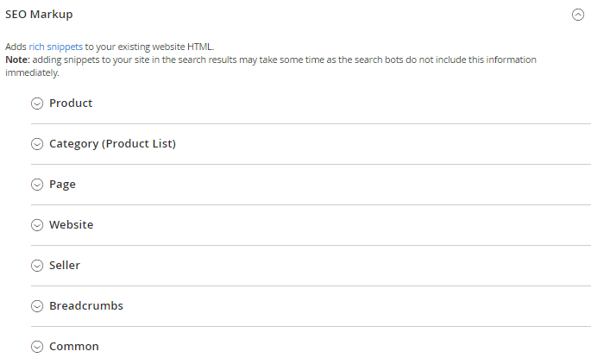Click the chevron icon beside Category (Product List)
This screenshot has width=591, height=364.
click(x=37, y=144)
